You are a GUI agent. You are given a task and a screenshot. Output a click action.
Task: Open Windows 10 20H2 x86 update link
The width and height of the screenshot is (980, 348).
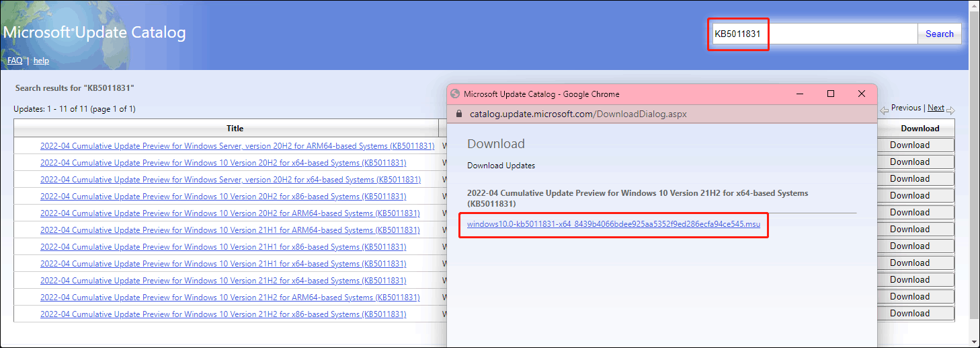pyautogui.click(x=223, y=196)
